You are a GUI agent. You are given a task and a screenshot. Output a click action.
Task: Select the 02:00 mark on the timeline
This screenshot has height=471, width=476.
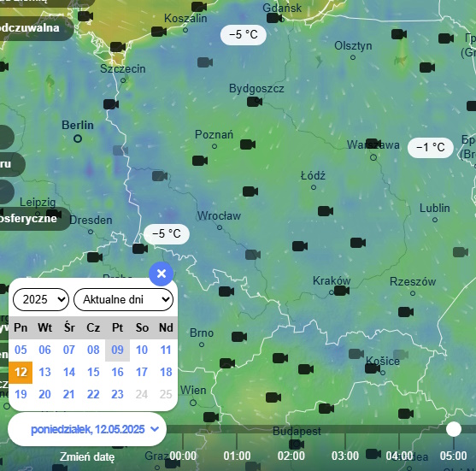291,456
